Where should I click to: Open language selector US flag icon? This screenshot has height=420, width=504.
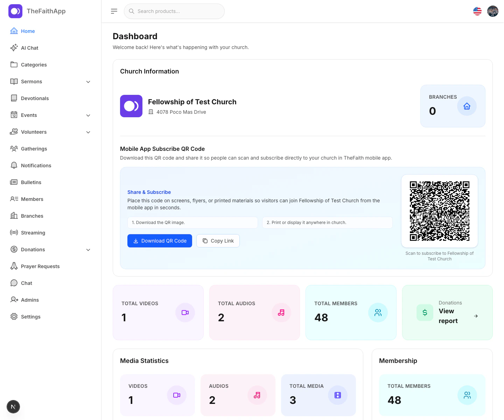tap(477, 11)
